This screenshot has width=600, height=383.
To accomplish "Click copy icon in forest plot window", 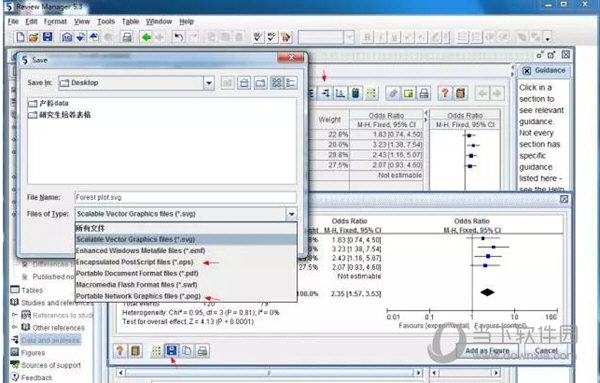I will click(187, 350).
